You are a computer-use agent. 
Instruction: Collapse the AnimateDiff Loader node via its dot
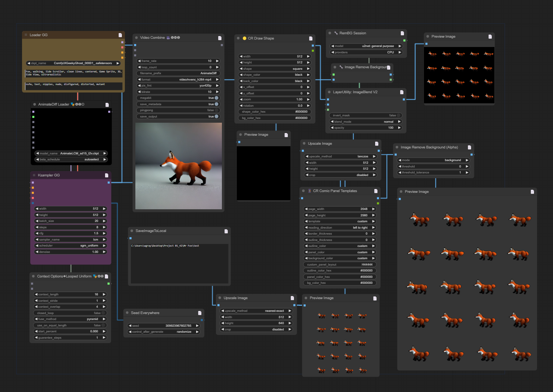(x=35, y=104)
